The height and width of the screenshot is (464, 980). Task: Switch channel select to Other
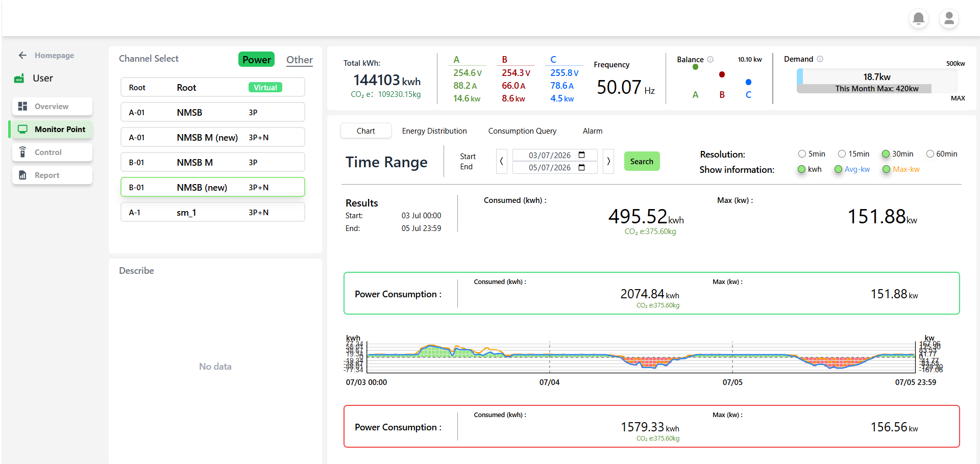pos(300,60)
